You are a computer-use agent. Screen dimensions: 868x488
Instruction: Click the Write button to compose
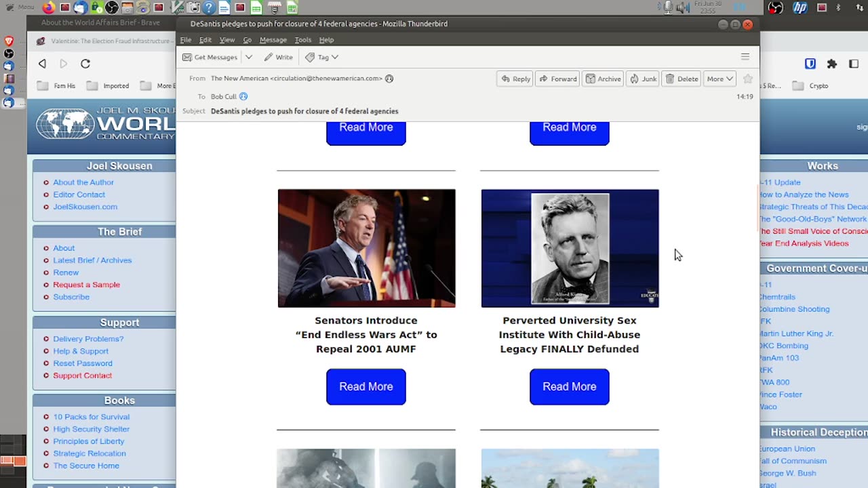(279, 57)
